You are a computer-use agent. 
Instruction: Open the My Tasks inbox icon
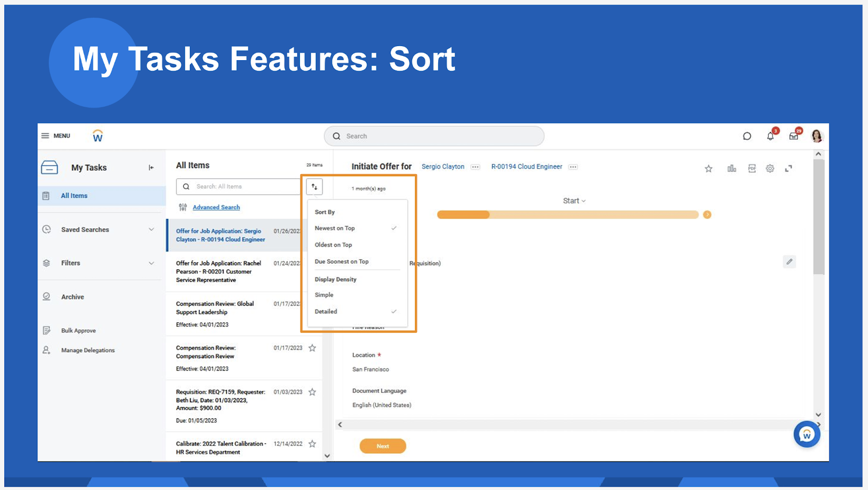(794, 136)
